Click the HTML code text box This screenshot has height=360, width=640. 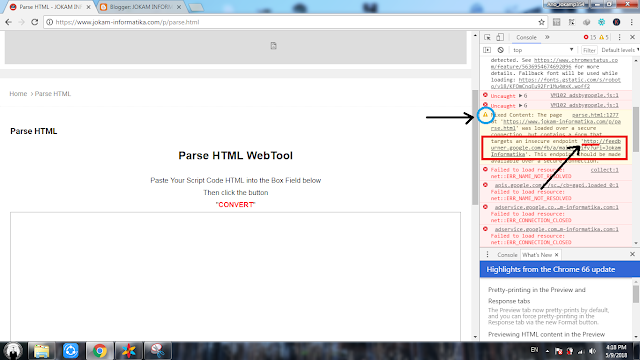(236, 276)
